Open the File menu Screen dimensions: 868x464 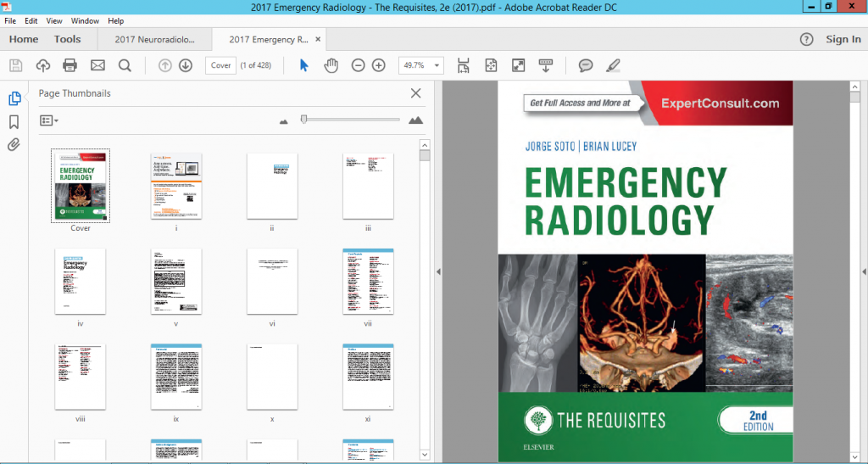tap(10, 21)
